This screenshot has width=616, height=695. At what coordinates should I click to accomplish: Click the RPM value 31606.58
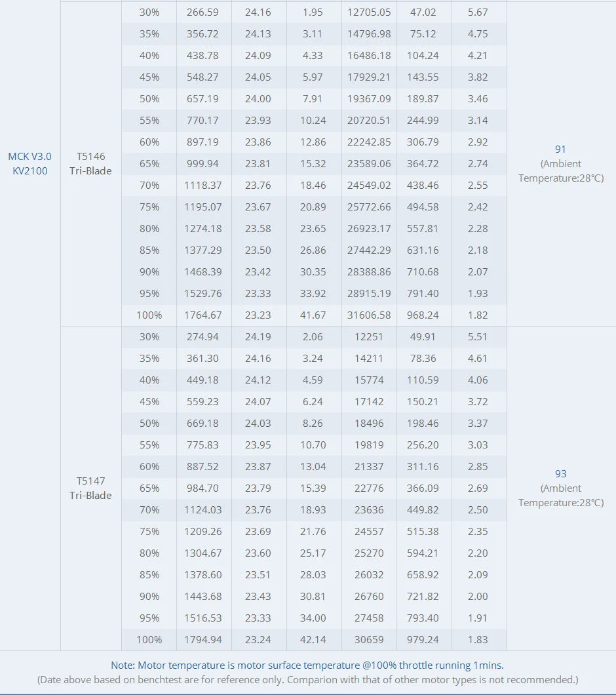pos(369,315)
